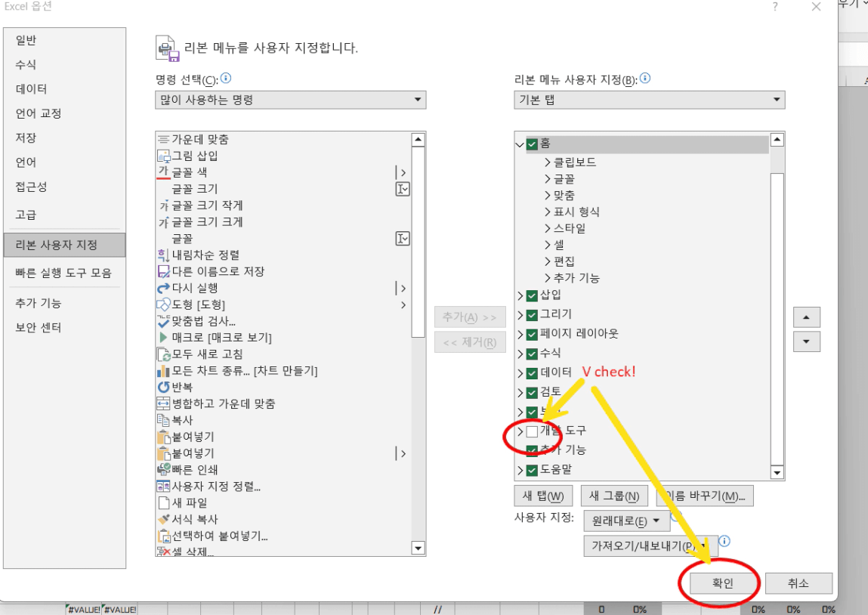Uncheck the 수식 tab checkbox
868x615 pixels.
(532, 354)
